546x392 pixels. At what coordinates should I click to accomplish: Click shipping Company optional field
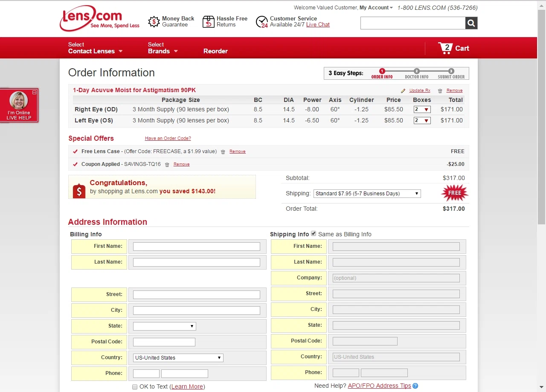(396, 278)
